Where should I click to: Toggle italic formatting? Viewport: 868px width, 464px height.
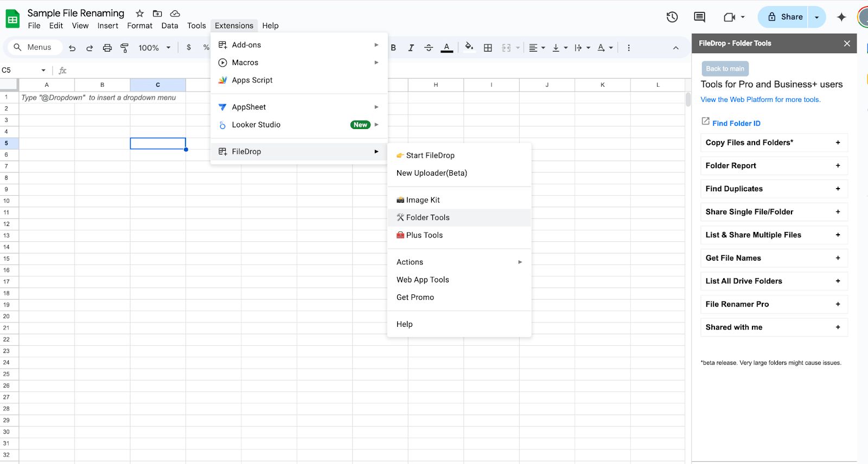point(411,48)
